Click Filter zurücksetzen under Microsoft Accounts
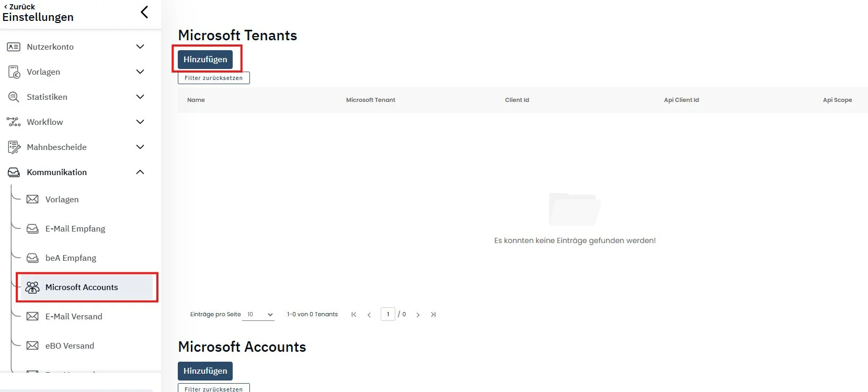The height and width of the screenshot is (392, 868). 213,388
